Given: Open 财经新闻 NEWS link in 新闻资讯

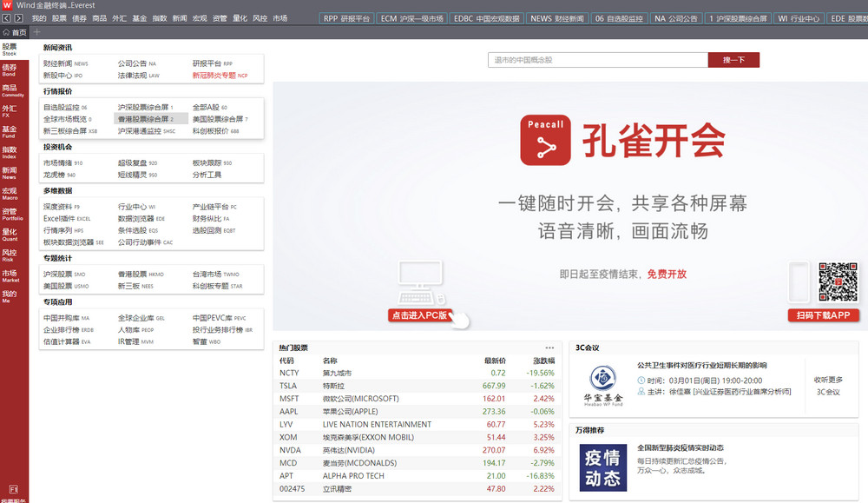Looking at the screenshot, I should (x=65, y=63).
